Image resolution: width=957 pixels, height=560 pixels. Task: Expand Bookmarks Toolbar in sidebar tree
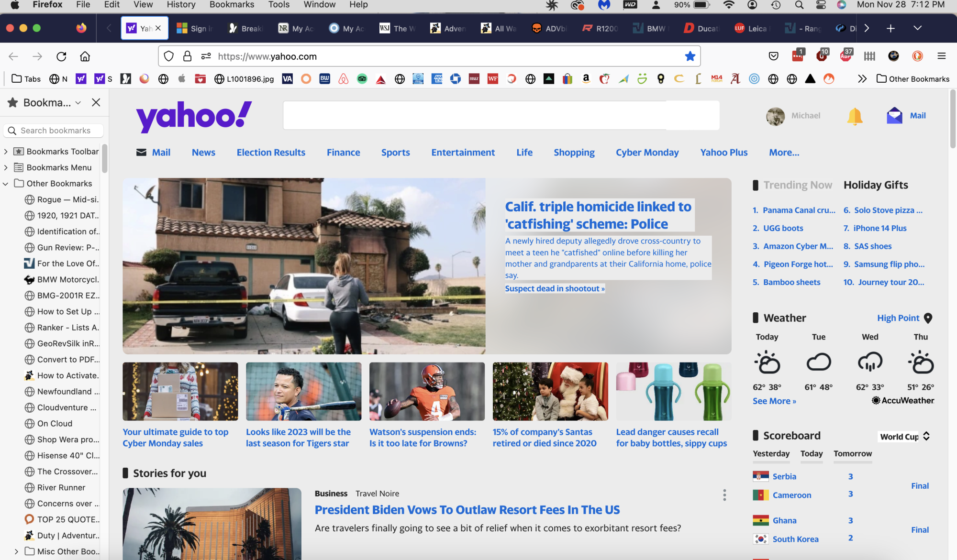tap(6, 152)
